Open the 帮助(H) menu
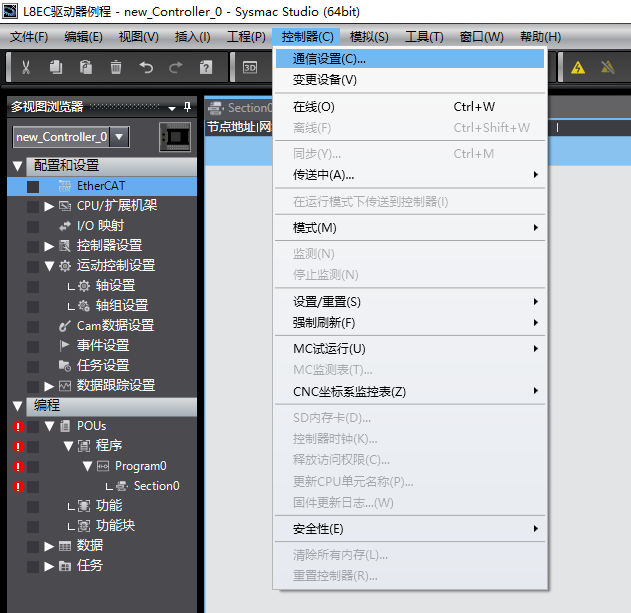Image resolution: width=631 pixels, height=613 pixels. [x=540, y=37]
